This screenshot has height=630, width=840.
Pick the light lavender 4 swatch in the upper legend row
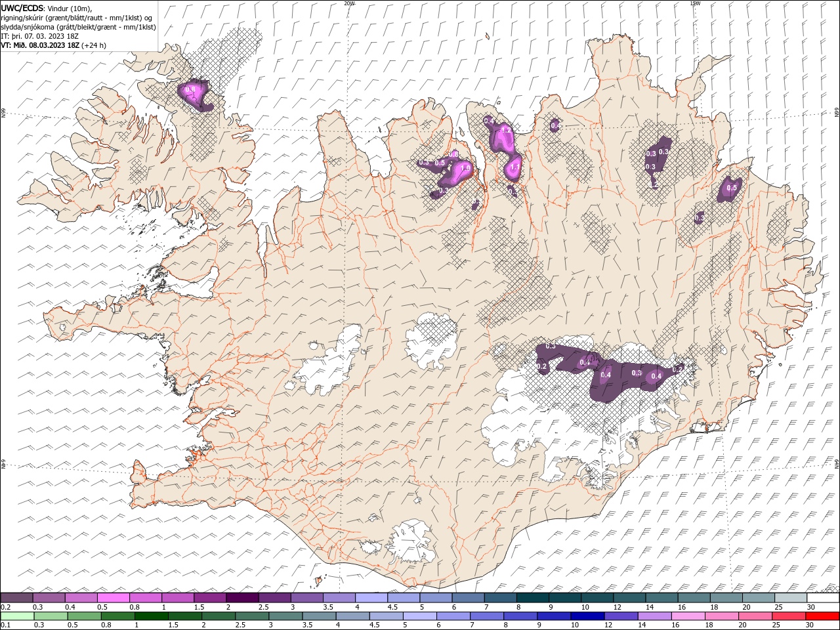[371, 597]
